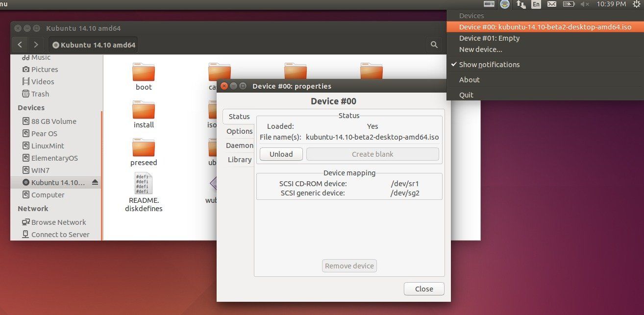
Task: Open the keyboard indicator in the top panel
Action: [x=489, y=4]
